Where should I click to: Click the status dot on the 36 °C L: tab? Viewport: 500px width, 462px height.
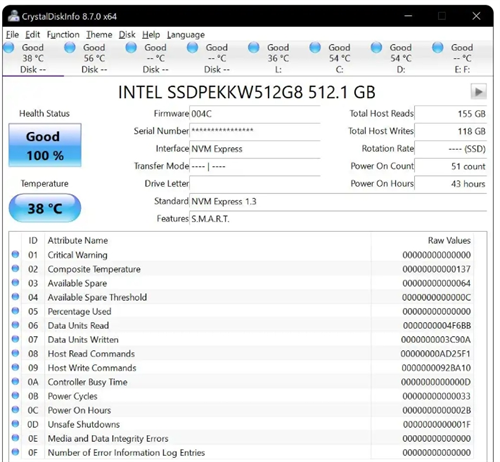(254, 48)
